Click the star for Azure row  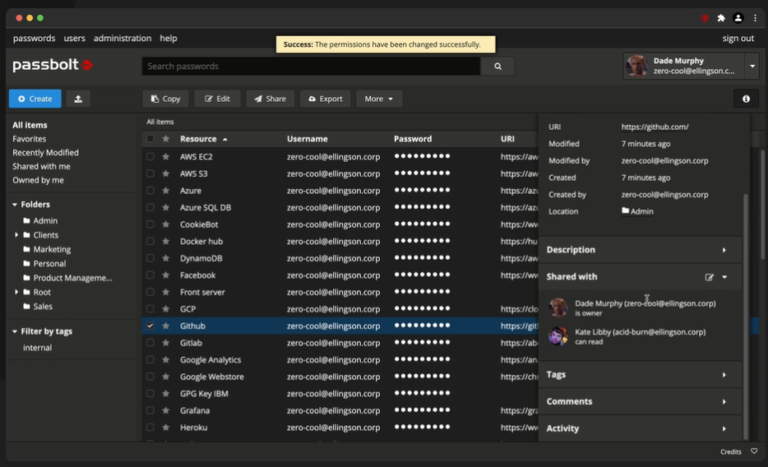[166, 191]
